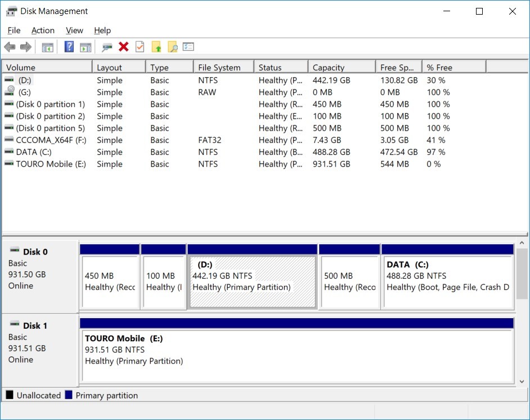Open the File menu
This screenshot has height=420, width=530.
(14, 30)
